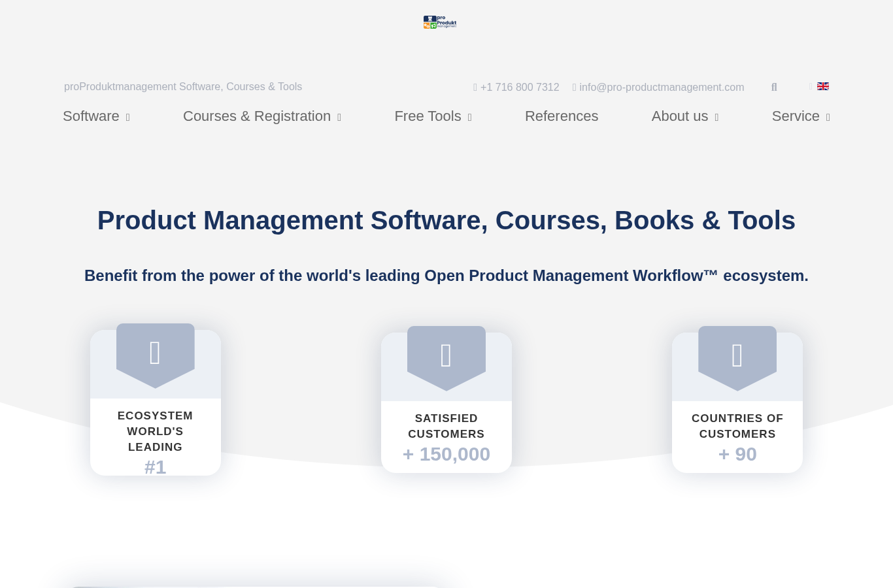Click the #1 value
This screenshot has width=893, height=588.
coord(155,467)
